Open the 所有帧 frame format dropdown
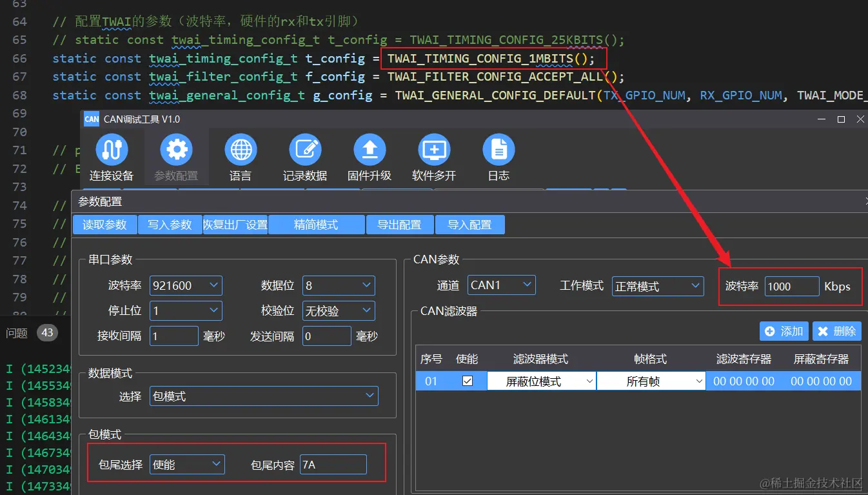The height and width of the screenshot is (495, 868). click(651, 381)
